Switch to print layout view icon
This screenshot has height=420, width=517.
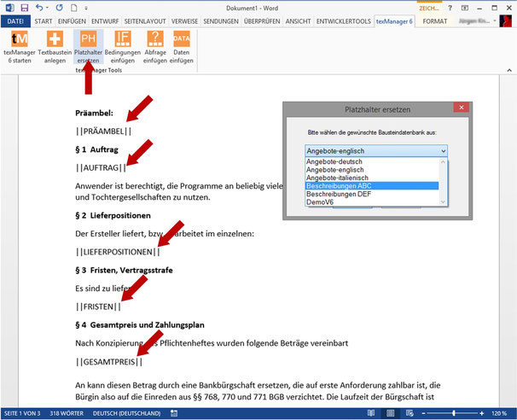point(390,413)
